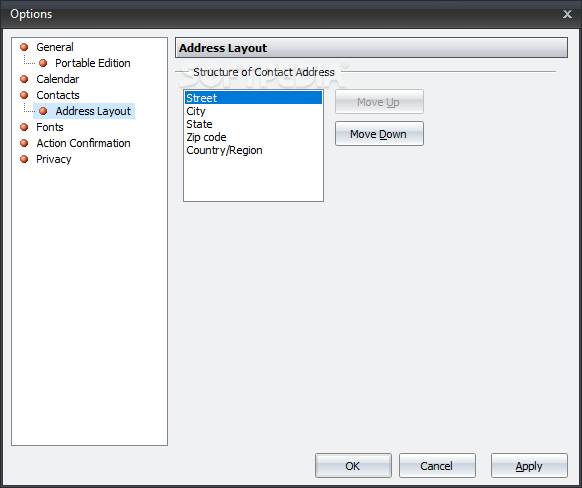Open the Privacy options page
Viewport: 582px width, 488px height.
click(x=53, y=159)
